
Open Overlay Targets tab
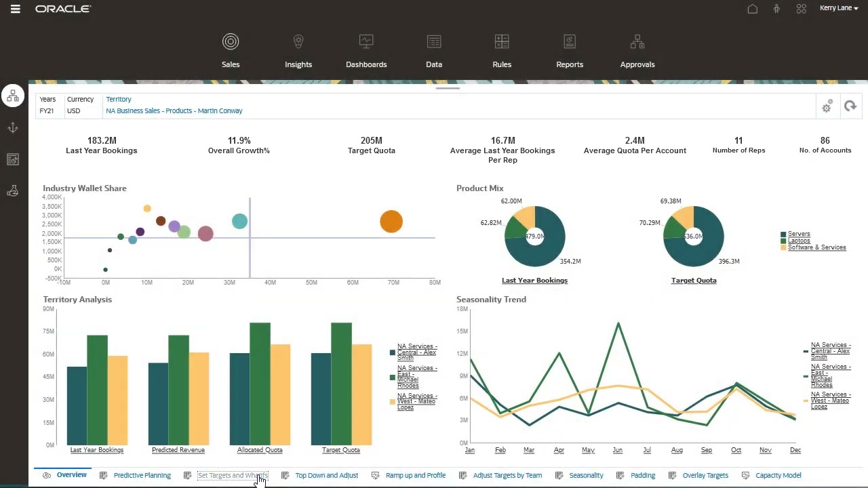pos(705,475)
